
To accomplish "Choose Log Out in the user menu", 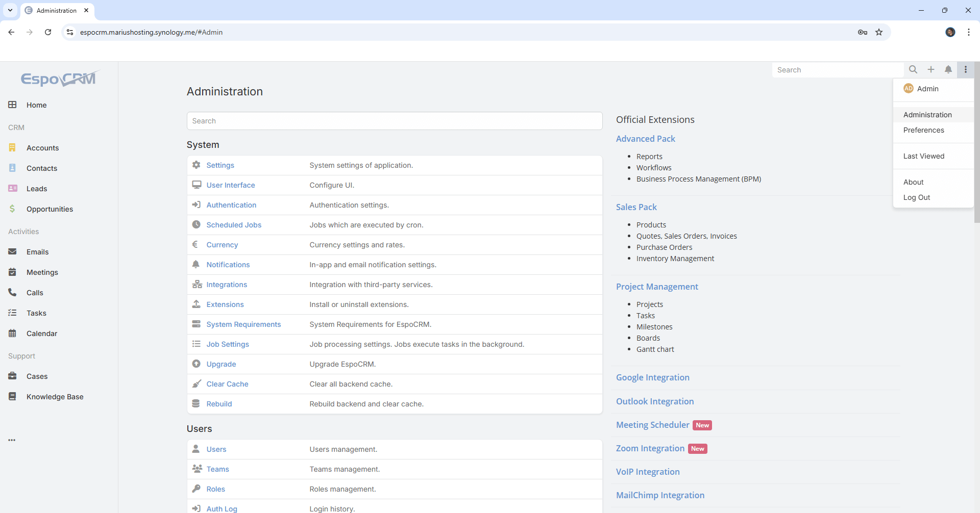I will pyautogui.click(x=933, y=197).
